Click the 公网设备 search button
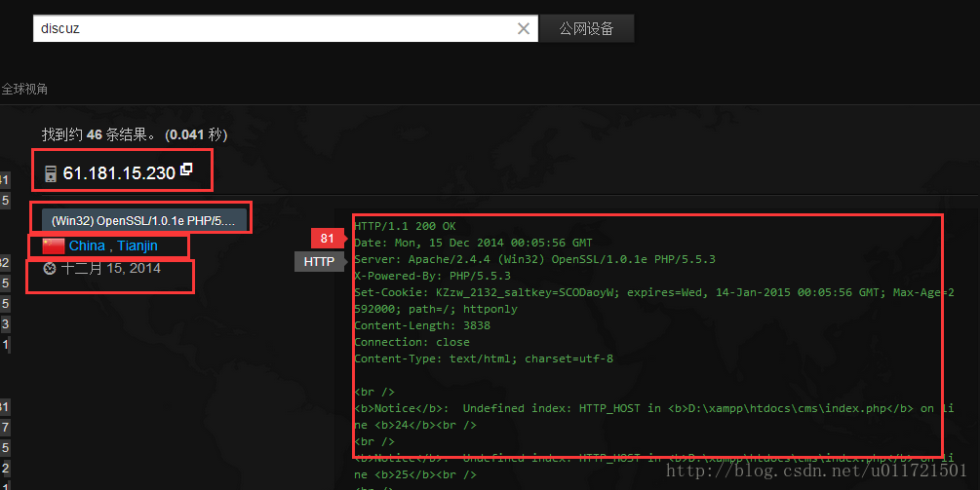The image size is (980, 490). (586, 28)
